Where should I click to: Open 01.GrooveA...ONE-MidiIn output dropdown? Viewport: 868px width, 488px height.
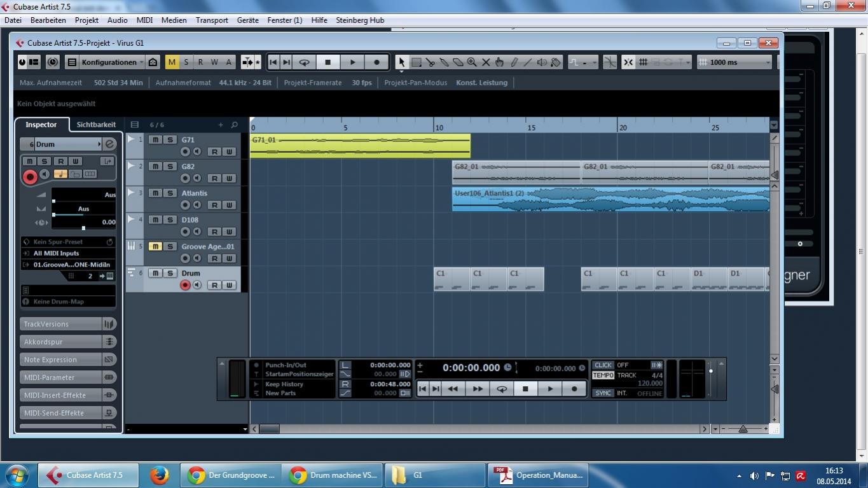(x=68, y=265)
